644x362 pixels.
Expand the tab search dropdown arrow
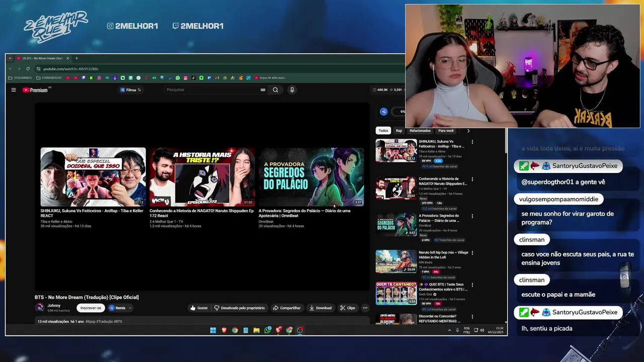(x=10, y=58)
